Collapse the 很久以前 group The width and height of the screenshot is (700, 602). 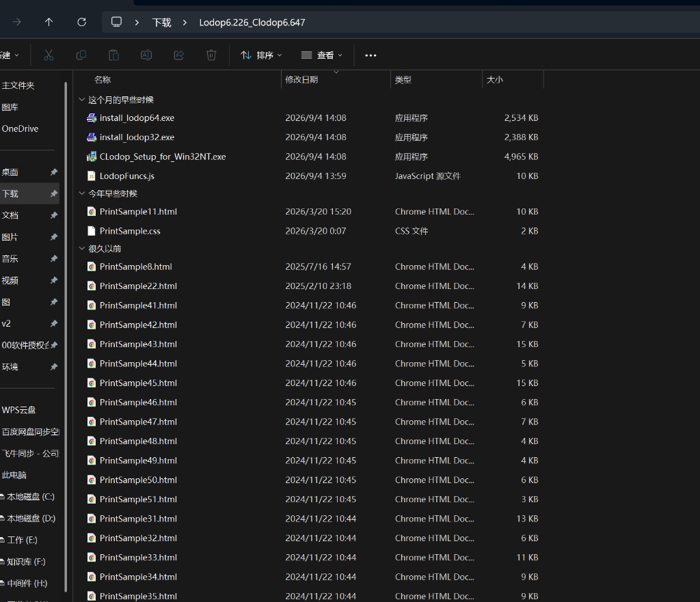pyautogui.click(x=82, y=249)
